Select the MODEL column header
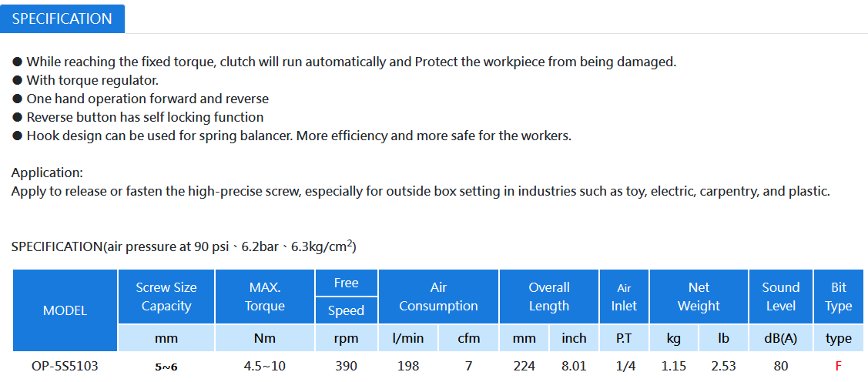This screenshot has width=868, height=382. click(65, 310)
